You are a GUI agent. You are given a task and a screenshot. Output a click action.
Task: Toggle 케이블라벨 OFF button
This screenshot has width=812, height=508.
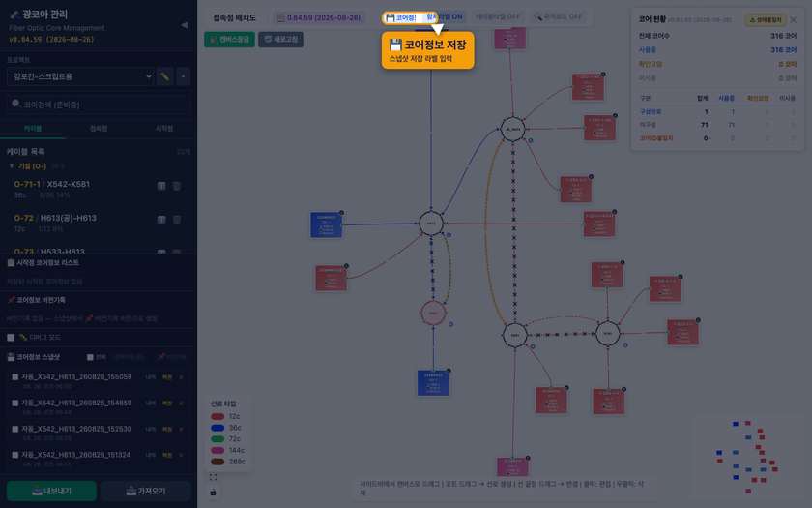click(498, 17)
